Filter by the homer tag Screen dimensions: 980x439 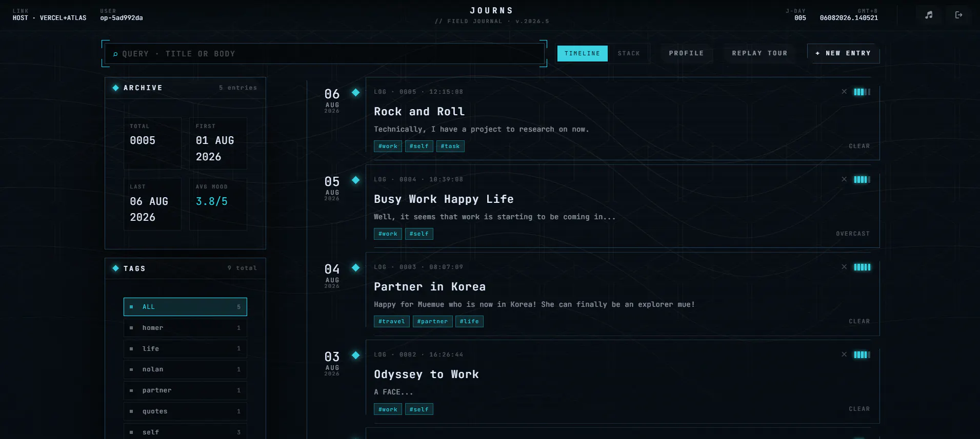[x=185, y=328]
